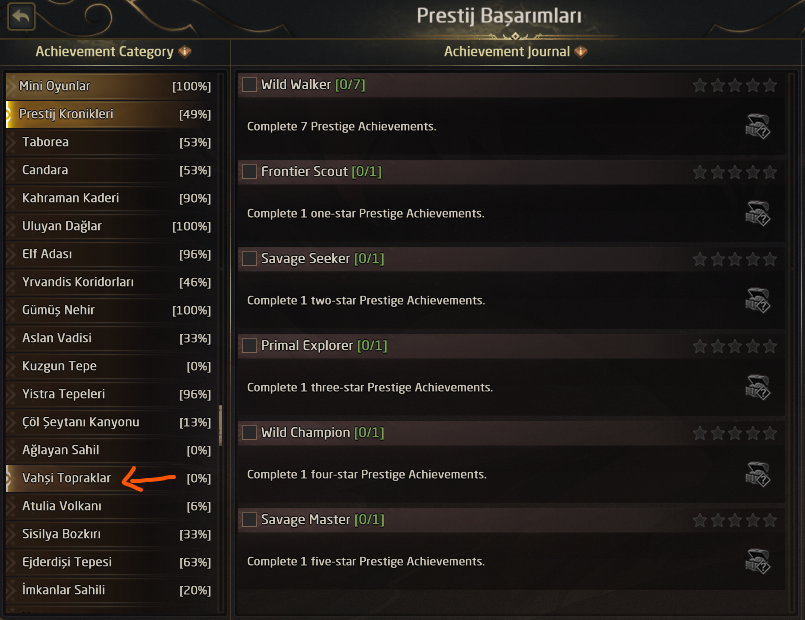Open the Wild Champion reward chest icon
Image resolution: width=805 pixels, height=620 pixels.
757,475
